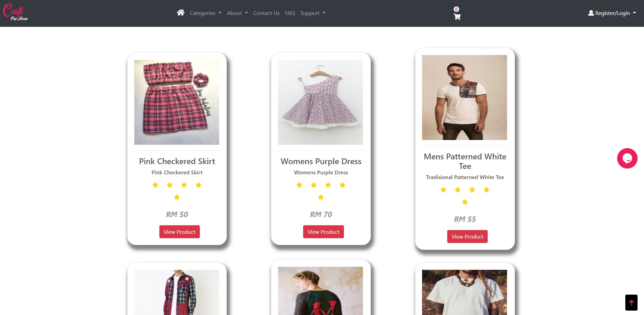The width and height of the screenshot is (644, 315).
Task: Click the Craft Pop House logo
Action: point(15,12)
